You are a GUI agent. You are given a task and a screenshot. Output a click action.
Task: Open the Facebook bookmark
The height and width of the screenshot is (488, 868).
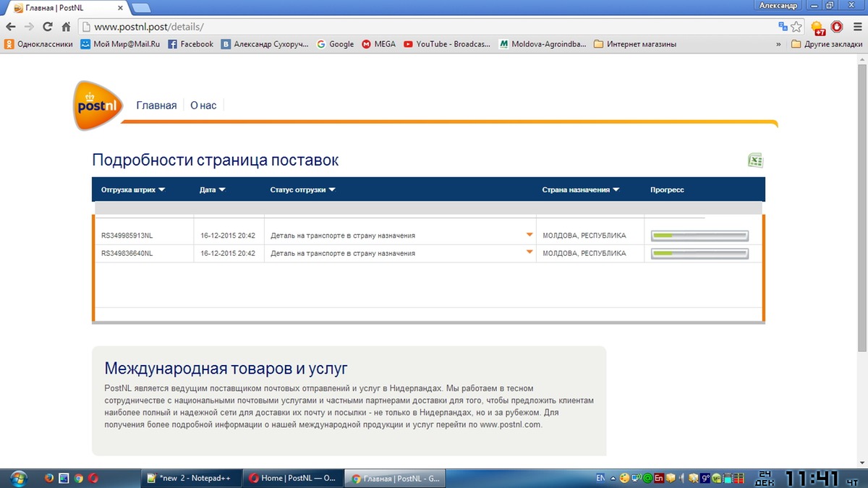192,43
